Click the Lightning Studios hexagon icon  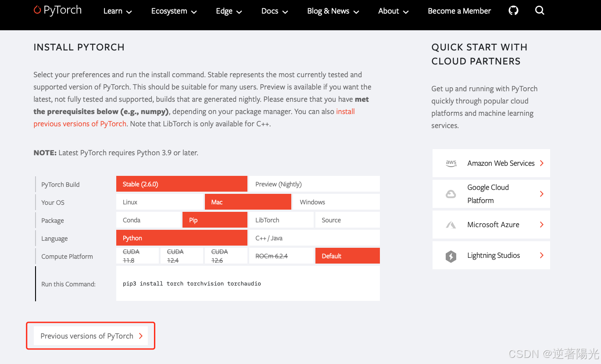(451, 256)
